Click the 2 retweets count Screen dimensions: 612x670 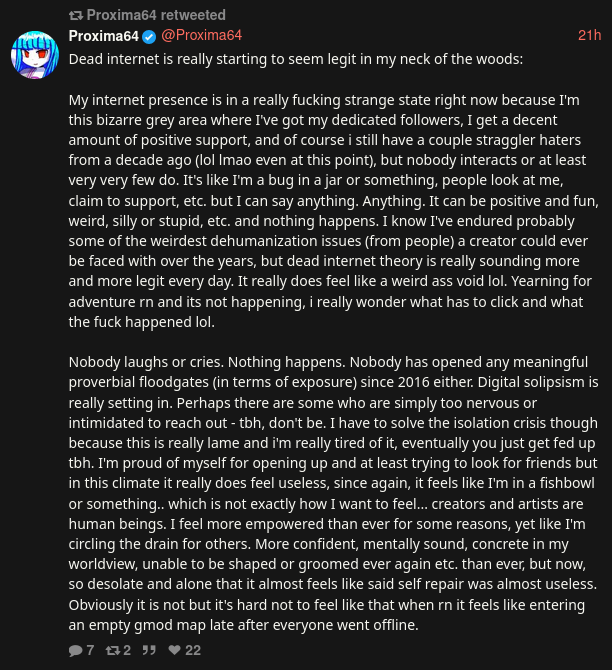127,650
